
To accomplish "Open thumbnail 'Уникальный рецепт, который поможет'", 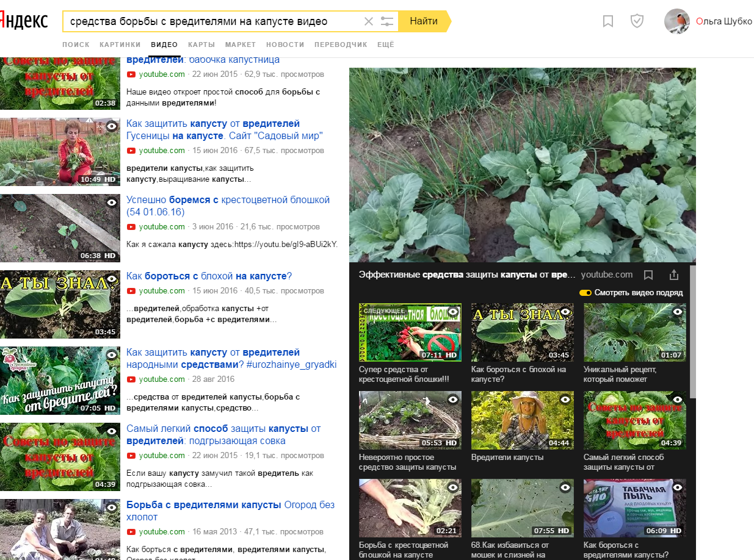I will 635,332.
